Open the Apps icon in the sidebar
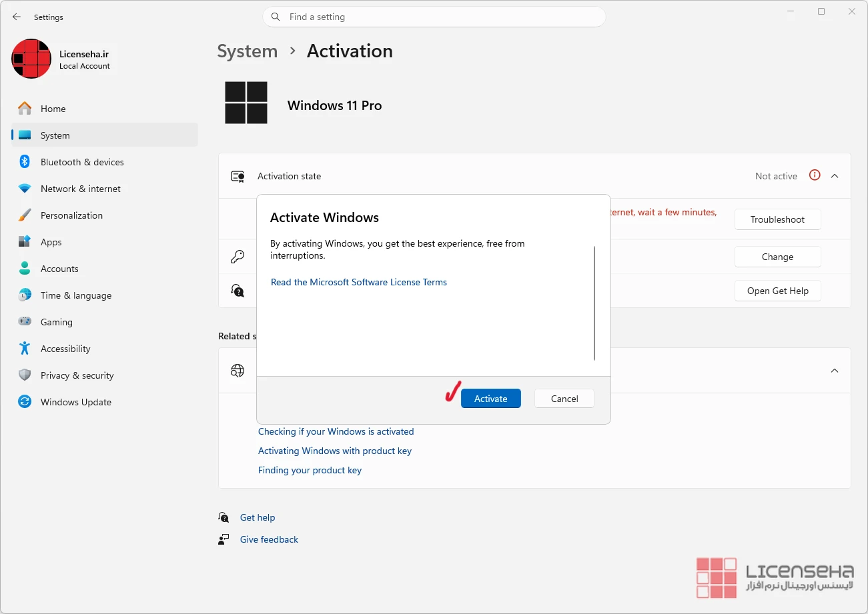The image size is (868, 614). click(25, 242)
